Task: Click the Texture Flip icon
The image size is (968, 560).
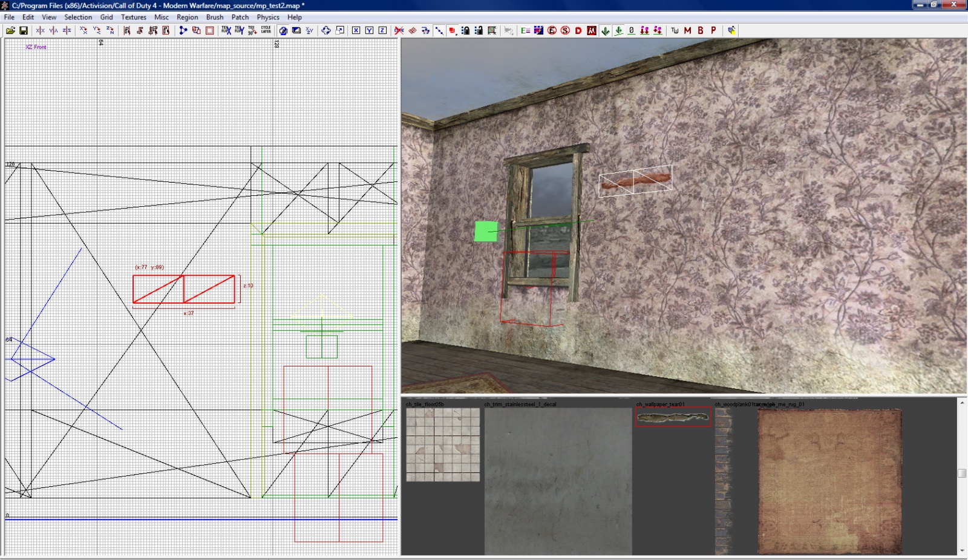Action: (x=225, y=30)
